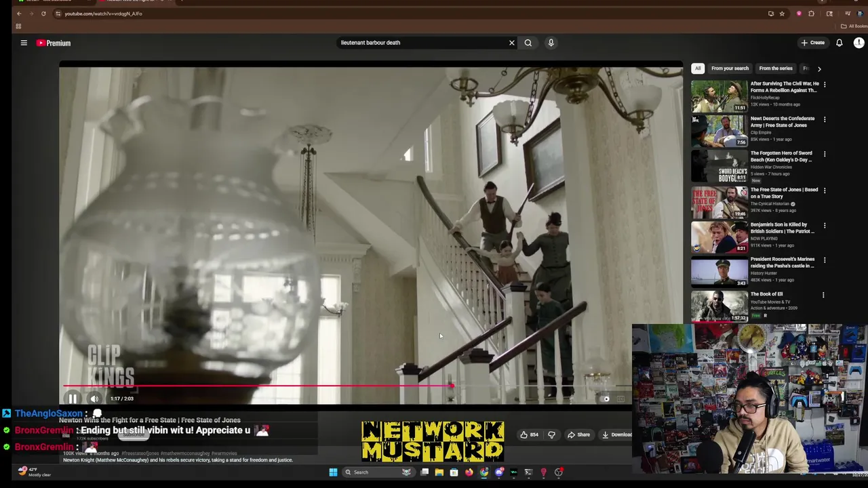Open Microsoft Store from the taskbar

point(454,472)
